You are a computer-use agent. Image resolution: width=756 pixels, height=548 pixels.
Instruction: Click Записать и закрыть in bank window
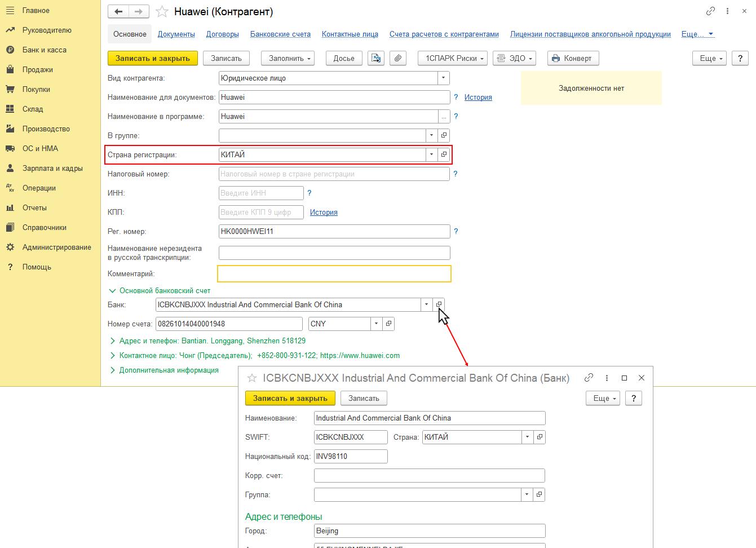[290, 398]
